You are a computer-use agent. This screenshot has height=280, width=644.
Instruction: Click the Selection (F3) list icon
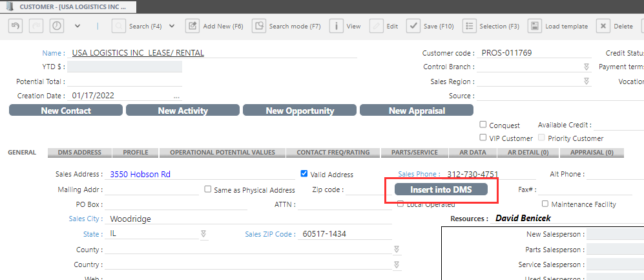pos(470,26)
